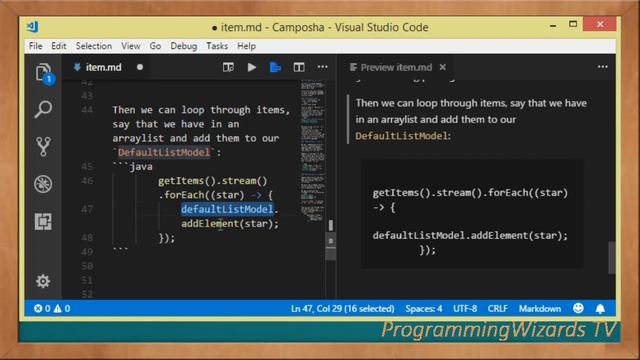This screenshot has height=360, width=640.
Task: Click `DefaultListModel` inline code in editor
Action: coord(164,152)
